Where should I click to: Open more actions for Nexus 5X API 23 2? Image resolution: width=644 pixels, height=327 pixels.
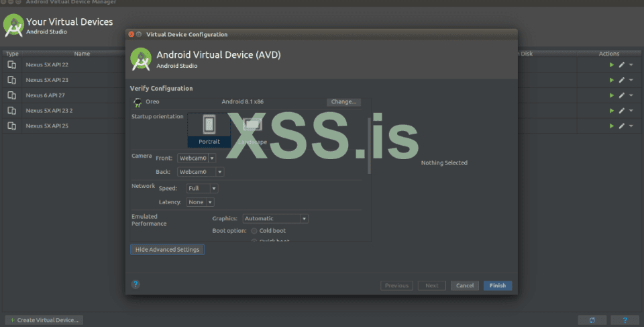tap(631, 111)
